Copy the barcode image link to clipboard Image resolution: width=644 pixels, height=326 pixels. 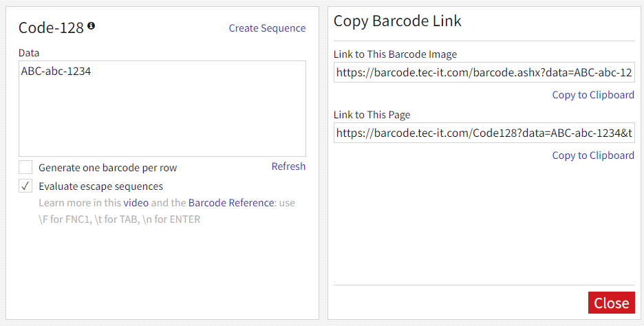(593, 95)
